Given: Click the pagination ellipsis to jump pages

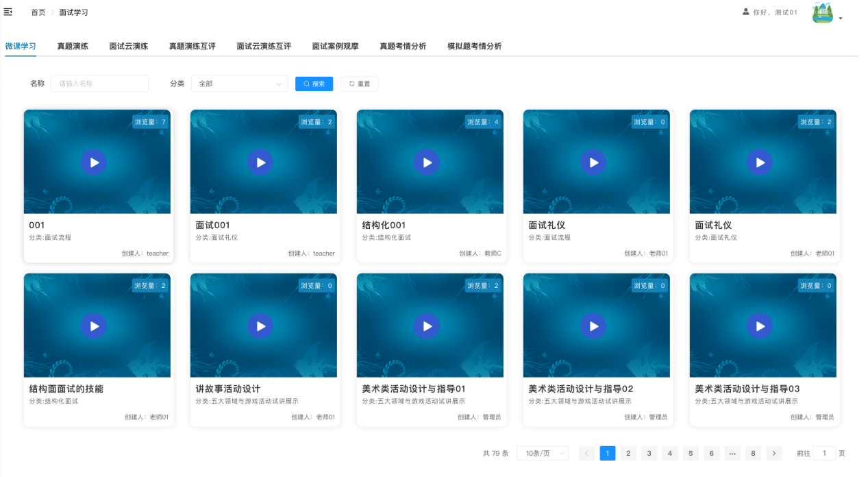Looking at the screenshot, I should point(732,454).
